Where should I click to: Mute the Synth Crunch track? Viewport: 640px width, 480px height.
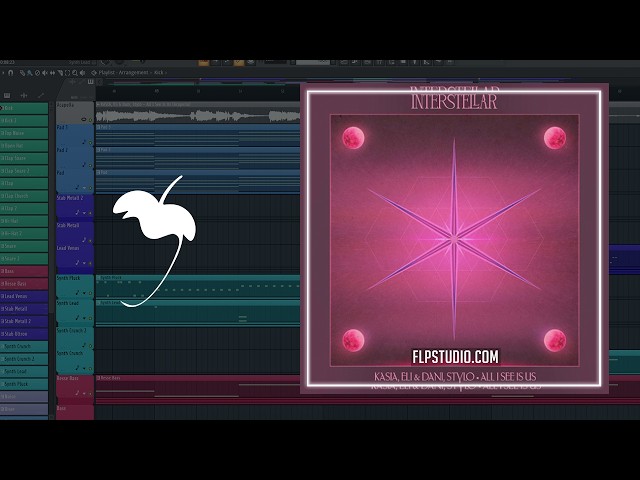90,369
